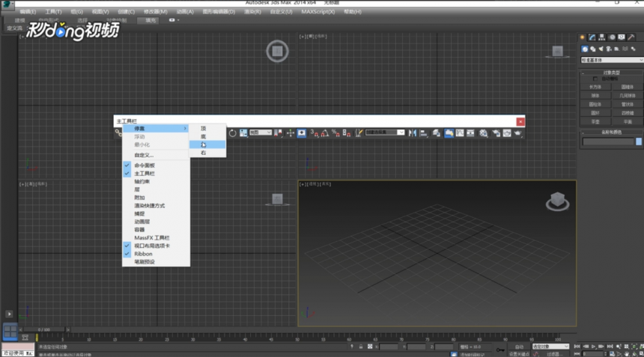
Task: Open the 标准基本体 object category dropdown
Action: pos(612,60)
